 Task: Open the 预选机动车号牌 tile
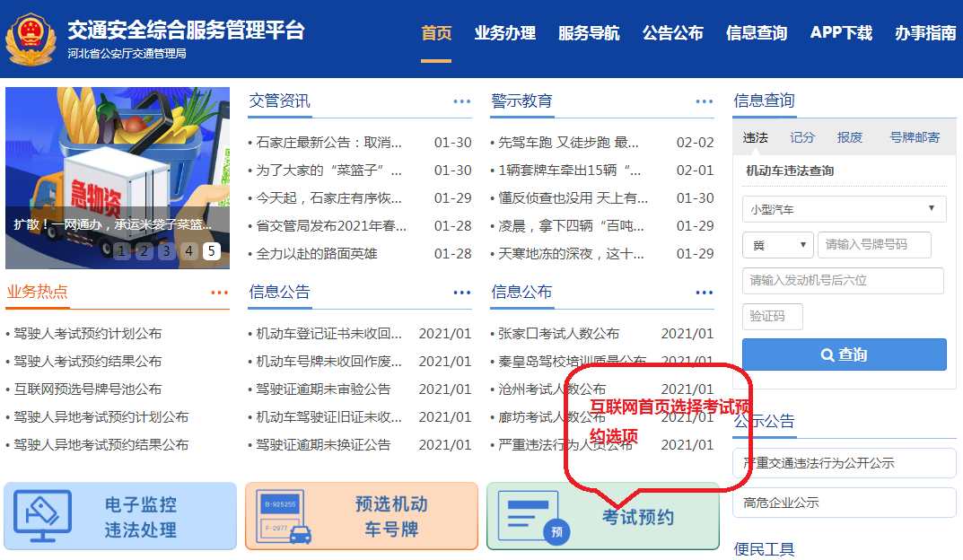(x=362, y=516)
